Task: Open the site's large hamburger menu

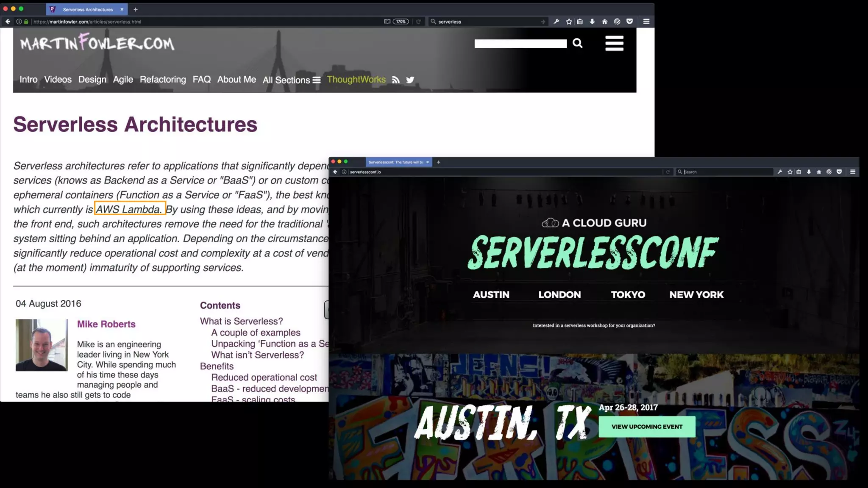Action: 614,43
